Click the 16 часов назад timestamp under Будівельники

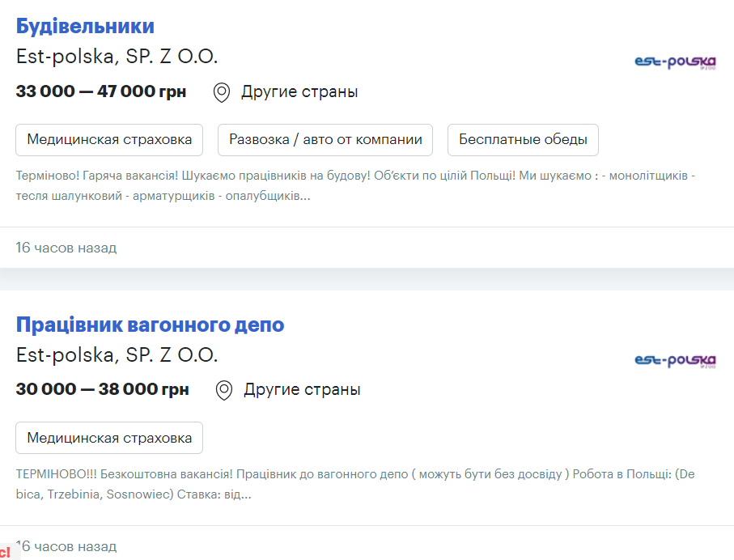(66, 248)
